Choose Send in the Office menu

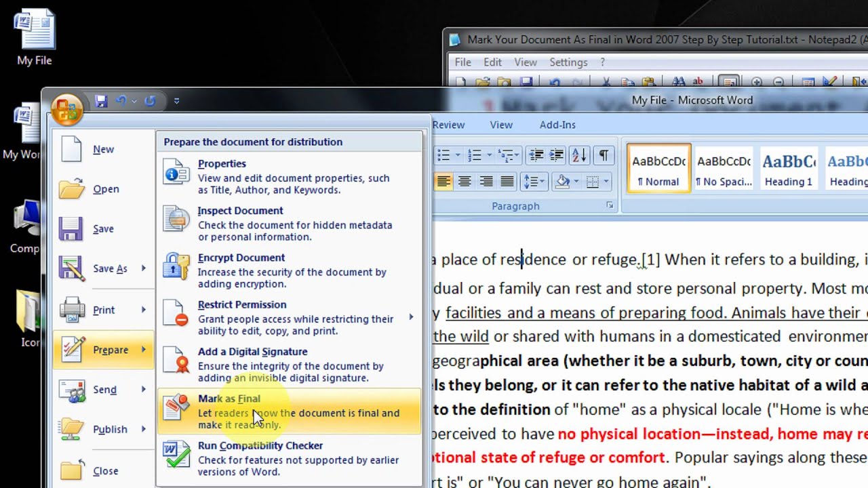103,389
